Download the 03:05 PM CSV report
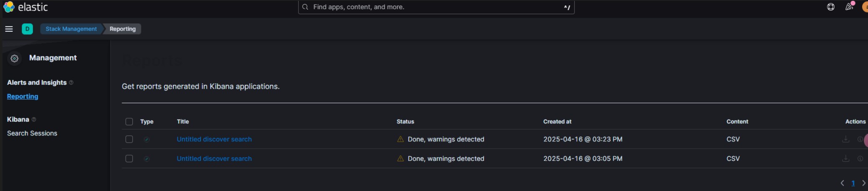The height and width of the screenshot is (191, 868). (x=845, y=158)
